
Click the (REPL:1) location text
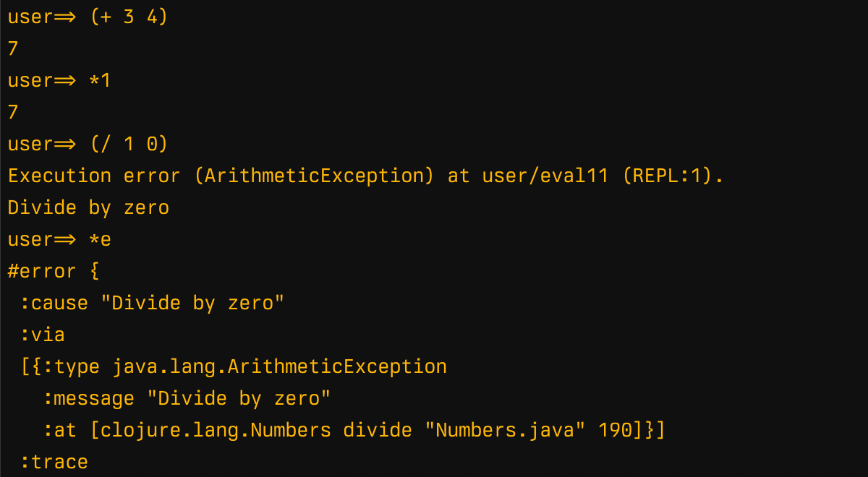[x=672, y=176]
